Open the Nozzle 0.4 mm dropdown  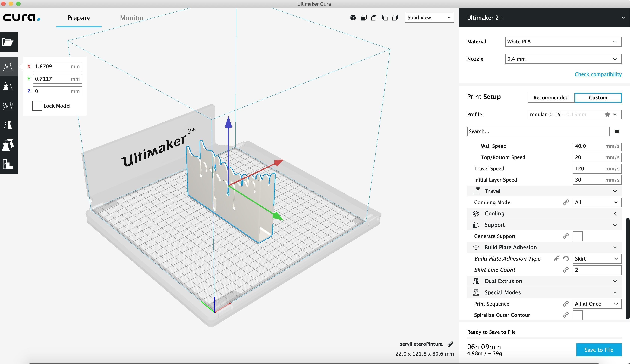(x=563, y=59)
